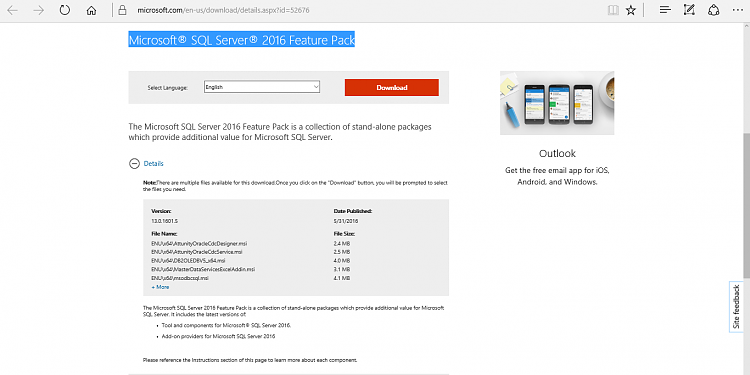Screen dimensions: 750x375
Task: Open the Select Language dropdown
Action: [262, 87]
